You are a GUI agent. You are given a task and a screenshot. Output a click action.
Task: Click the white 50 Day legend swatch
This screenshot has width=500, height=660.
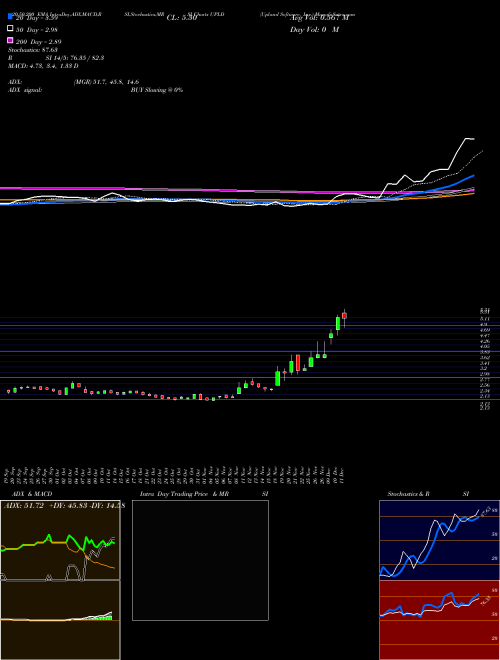[10, 29]
